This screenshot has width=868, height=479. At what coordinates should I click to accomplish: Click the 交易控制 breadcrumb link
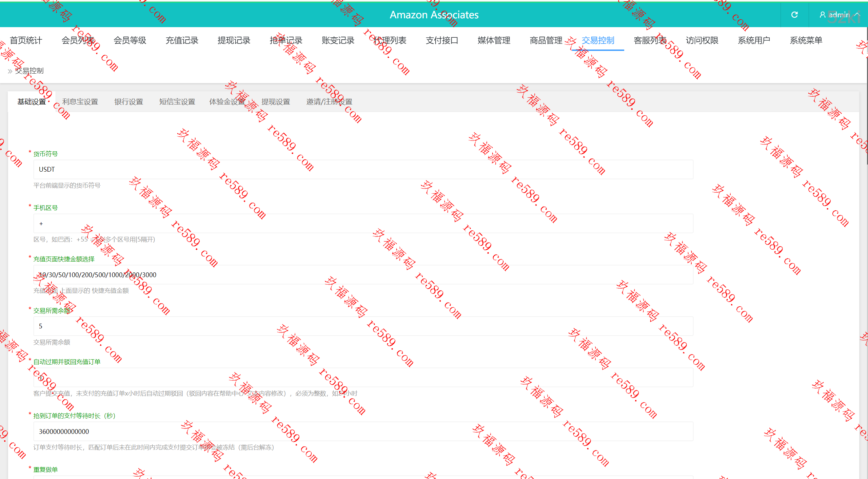29,71
